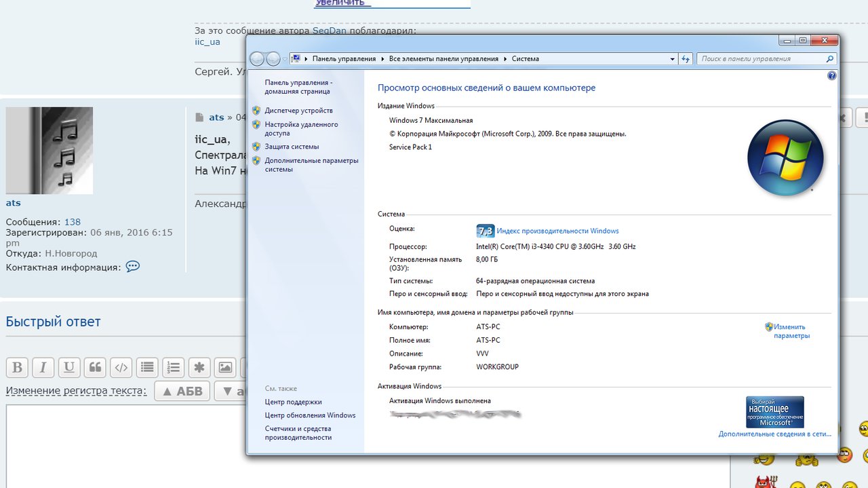Select Все элементы панели управления breadcrumb

pyautogui.click(x=443, y=59)
